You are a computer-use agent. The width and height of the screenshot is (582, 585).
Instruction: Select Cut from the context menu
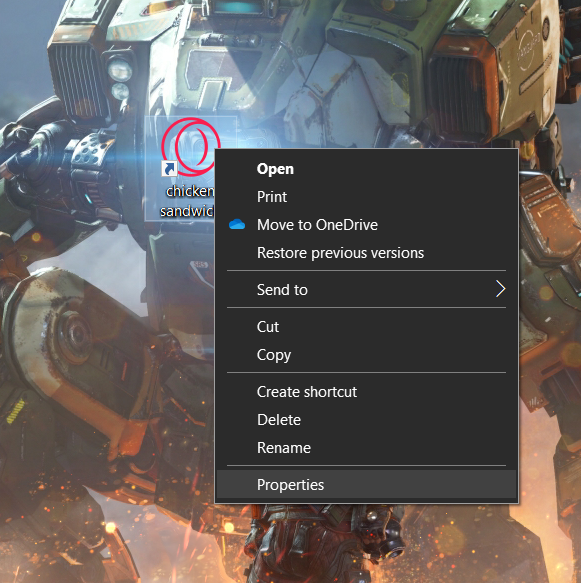pos(366,327)
